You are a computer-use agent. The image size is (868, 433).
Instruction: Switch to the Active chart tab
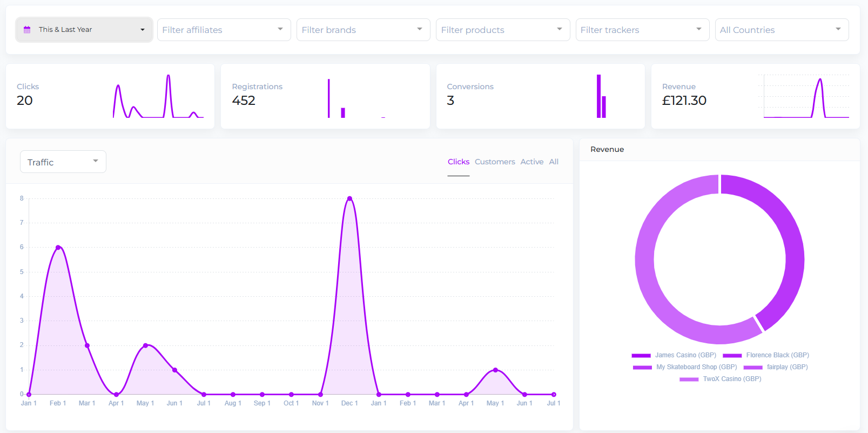pos(532,162)
